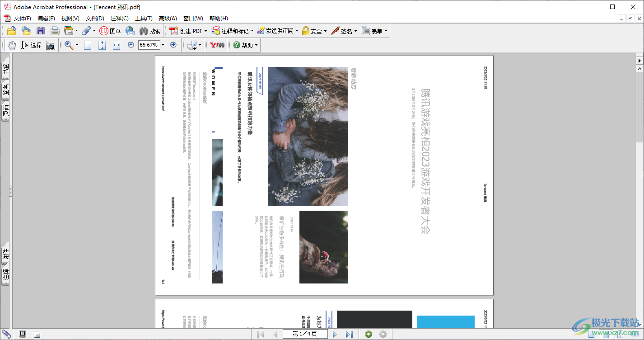
Task: Click the Save floppy disk icon
Action: (41, 31)
